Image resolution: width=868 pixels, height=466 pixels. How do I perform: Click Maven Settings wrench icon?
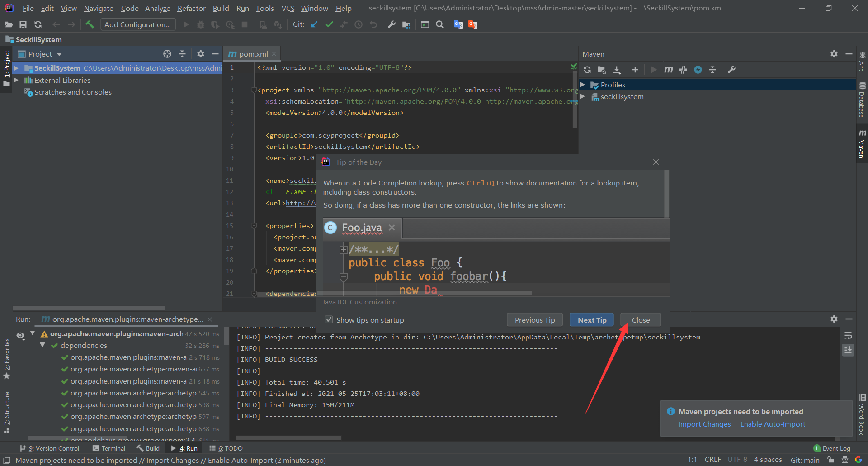[731, 70]
